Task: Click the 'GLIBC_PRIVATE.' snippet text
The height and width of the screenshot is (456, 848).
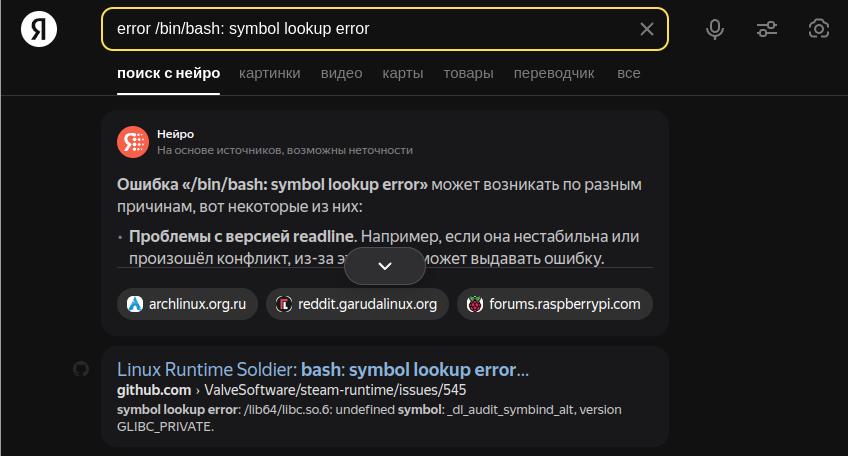Action: [x=165, y=427]
